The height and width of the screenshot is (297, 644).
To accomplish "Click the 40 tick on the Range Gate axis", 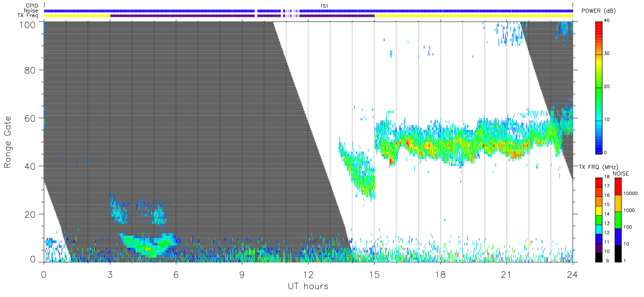I will pyautogui.click(x=31, y=166).
